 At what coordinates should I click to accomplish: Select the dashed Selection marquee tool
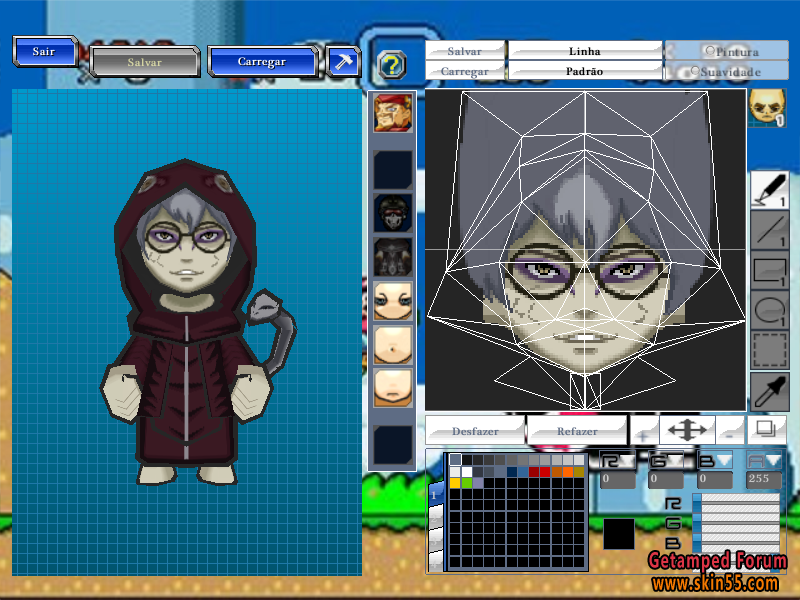click(x=769, y=350)
